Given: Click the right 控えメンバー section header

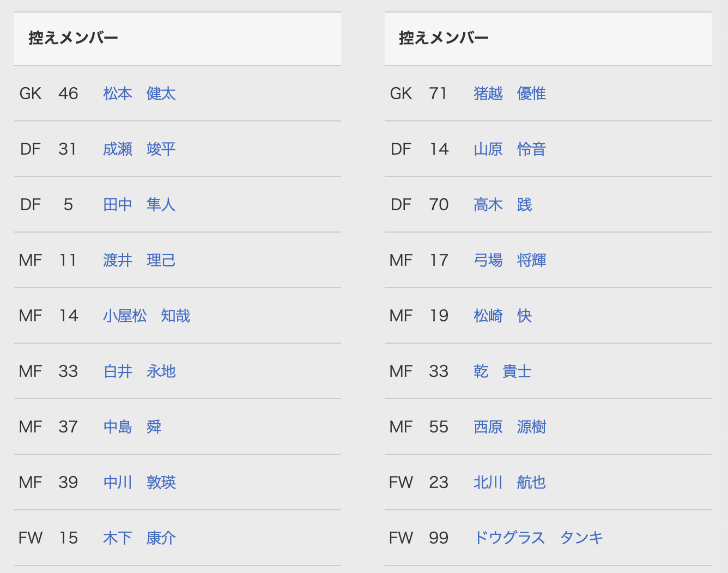Looking at the screenshot, I should pos(444,38).
